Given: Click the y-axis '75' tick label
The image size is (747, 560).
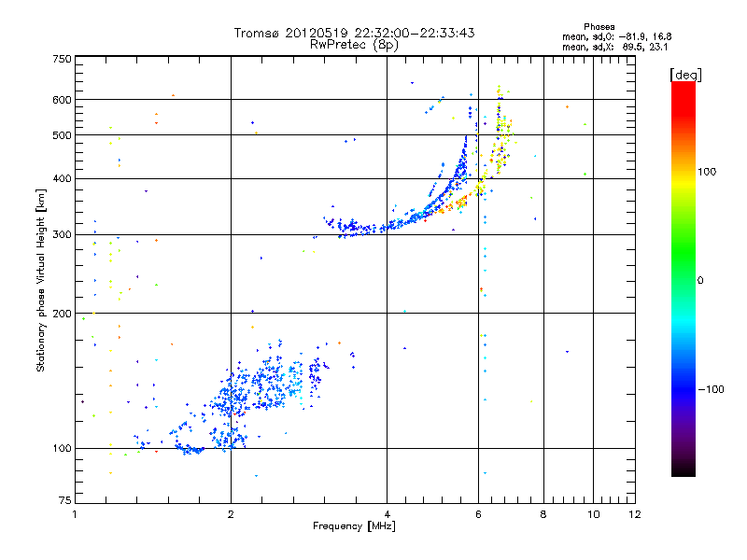Looking at the screenshot, I should point(65,500).
